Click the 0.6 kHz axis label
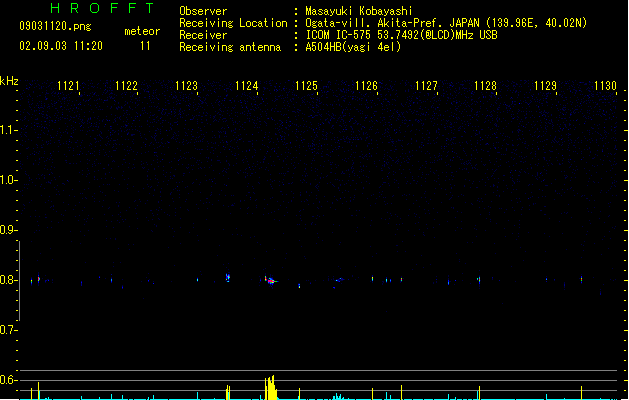 [8, 380]
